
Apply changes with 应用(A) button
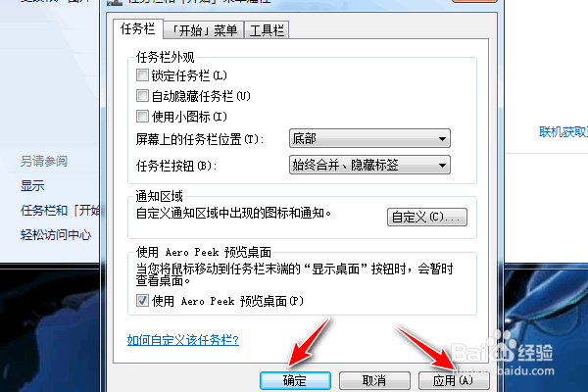[454, 381]
